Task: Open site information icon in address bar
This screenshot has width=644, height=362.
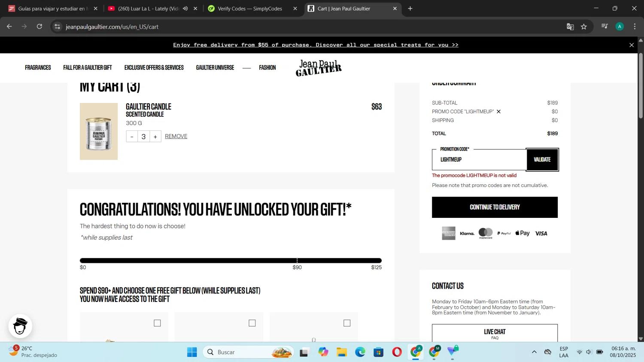Action: coord(57,27)
